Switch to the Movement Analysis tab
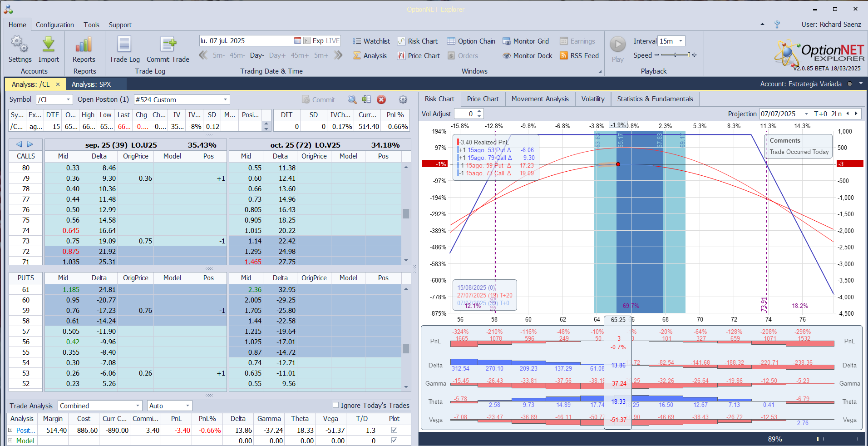 (540, 99)
